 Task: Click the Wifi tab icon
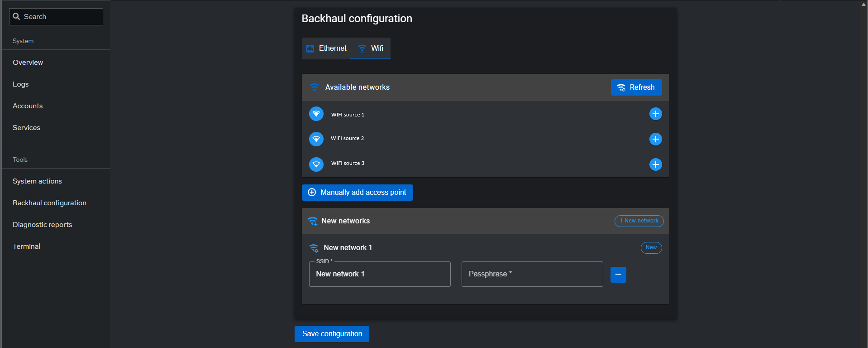[362, 48]
